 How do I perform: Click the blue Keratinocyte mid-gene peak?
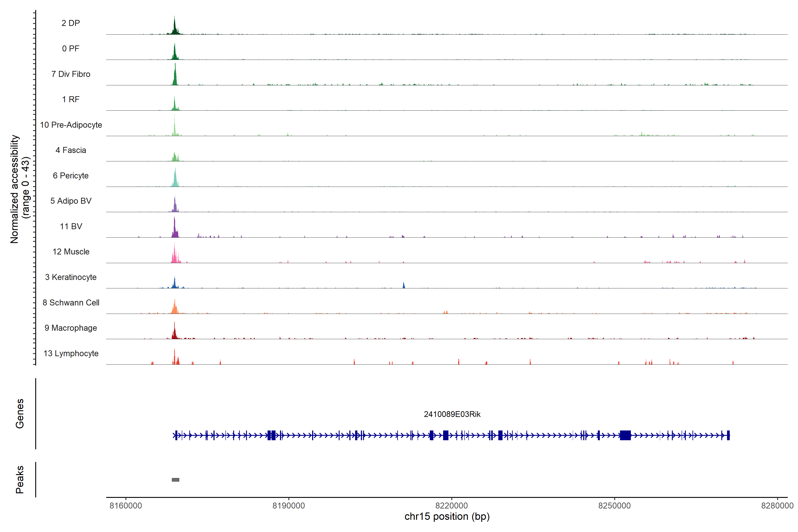404,285
